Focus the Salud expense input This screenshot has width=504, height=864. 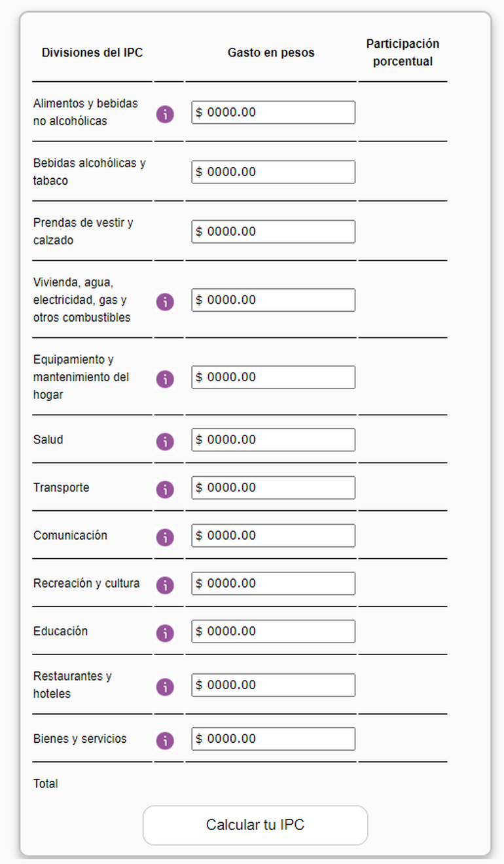coord(274,440)
